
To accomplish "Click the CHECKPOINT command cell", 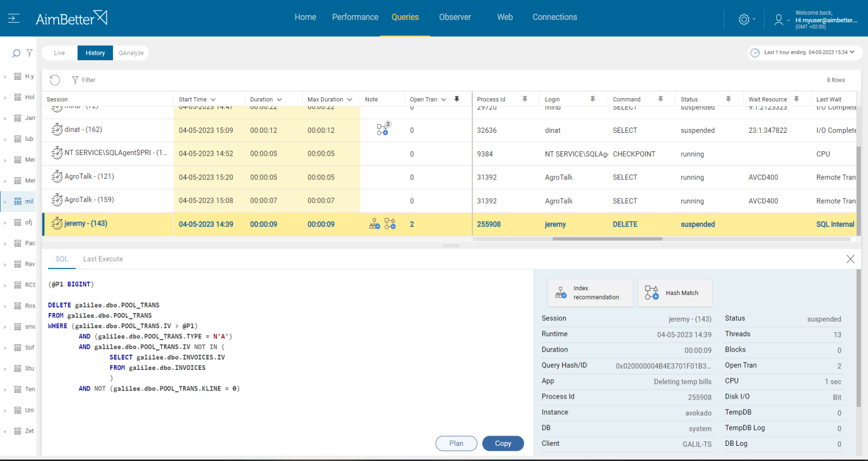I will click(634, 154).
